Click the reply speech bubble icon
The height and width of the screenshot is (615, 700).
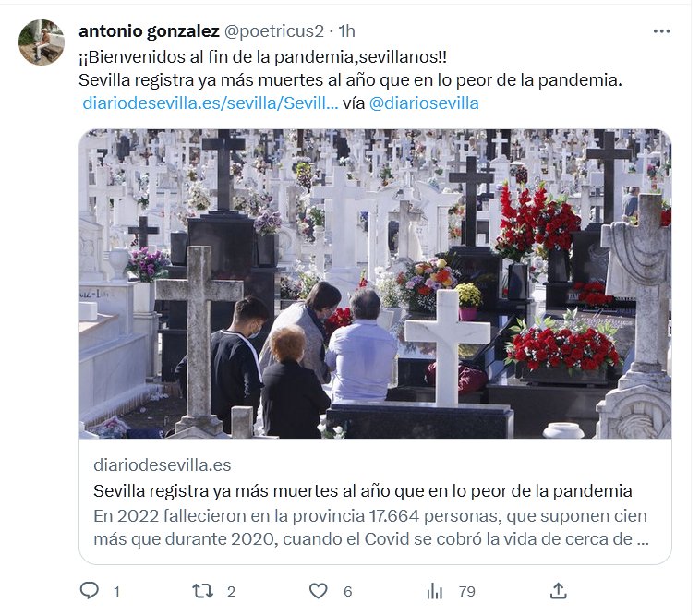point(90,590)
